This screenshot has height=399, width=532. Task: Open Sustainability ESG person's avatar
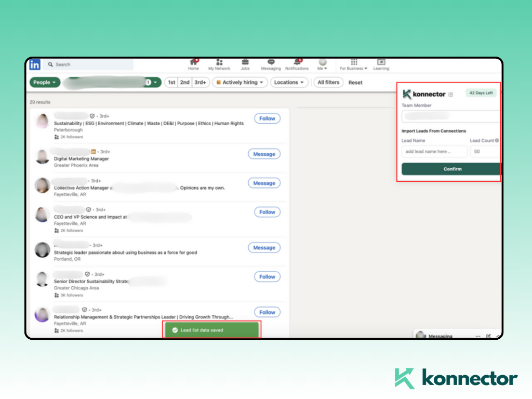43,121
